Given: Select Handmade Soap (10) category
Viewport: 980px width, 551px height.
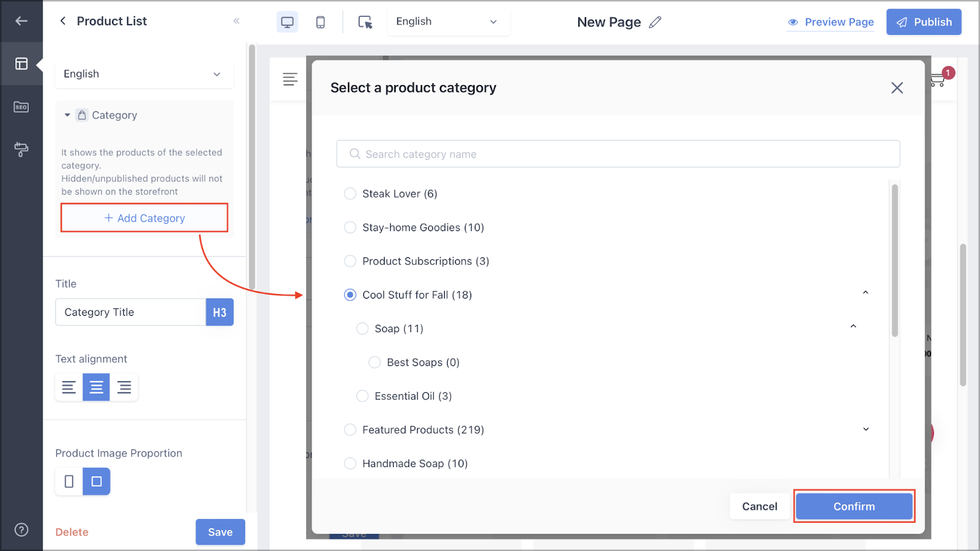Looking at the screenshot, I should pos(350,463).
